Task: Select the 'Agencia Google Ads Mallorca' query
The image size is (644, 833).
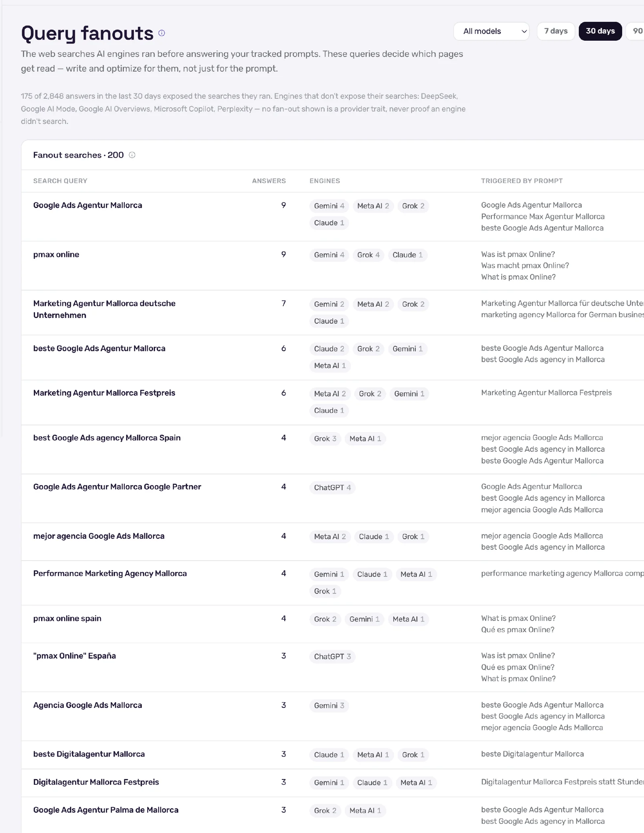Action: pos(87,705)
